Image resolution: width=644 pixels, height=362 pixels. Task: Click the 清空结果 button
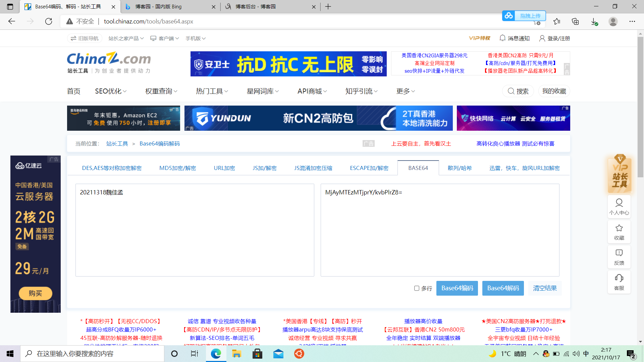coord(545,288)
